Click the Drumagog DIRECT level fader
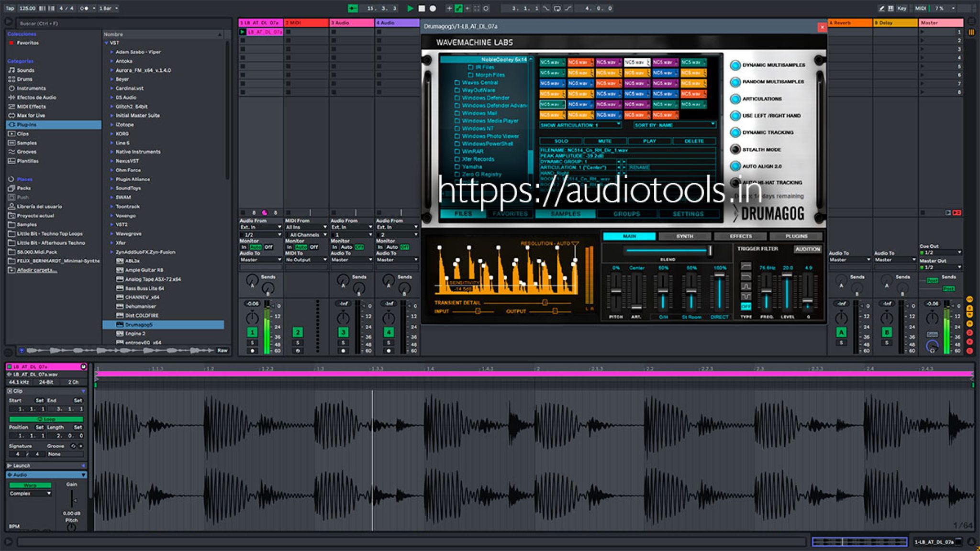This screenshot has height=551, width=980. [719, 275]
